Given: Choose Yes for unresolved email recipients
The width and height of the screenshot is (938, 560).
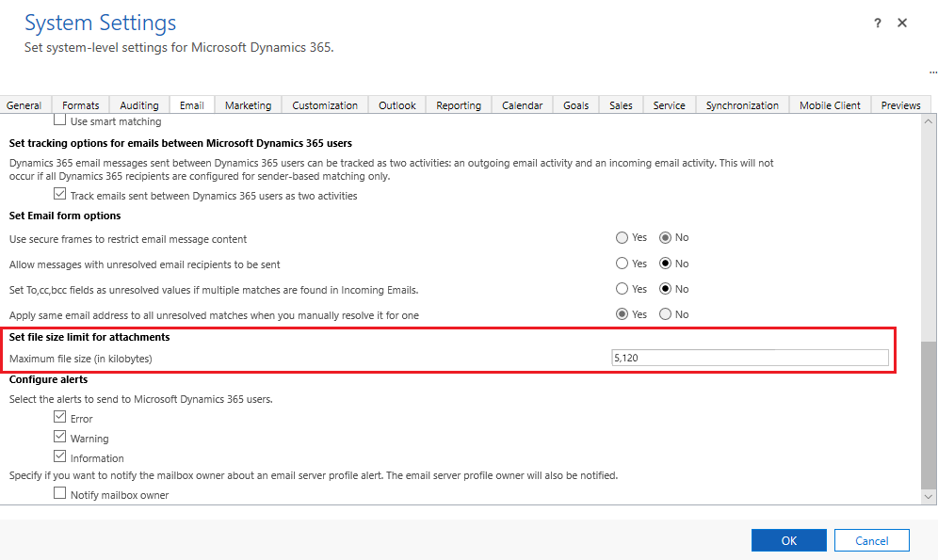Looking at the screenshot, I should point(623,264).
